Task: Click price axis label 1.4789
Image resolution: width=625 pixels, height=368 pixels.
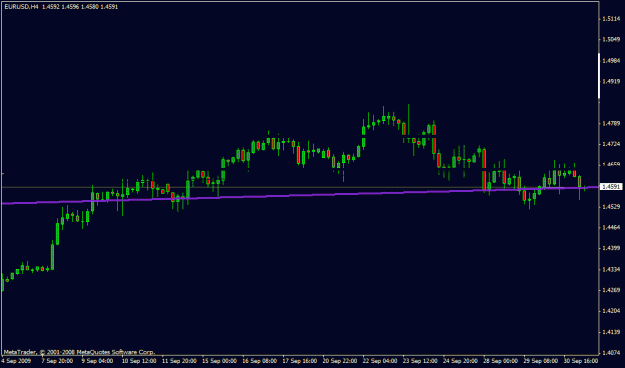Action: point(611,123)
